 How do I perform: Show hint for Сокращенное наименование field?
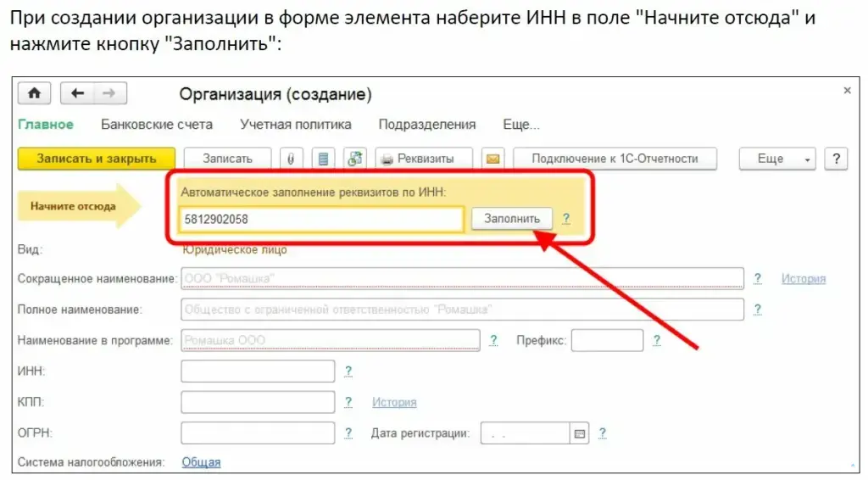click(x=757, y=278)
